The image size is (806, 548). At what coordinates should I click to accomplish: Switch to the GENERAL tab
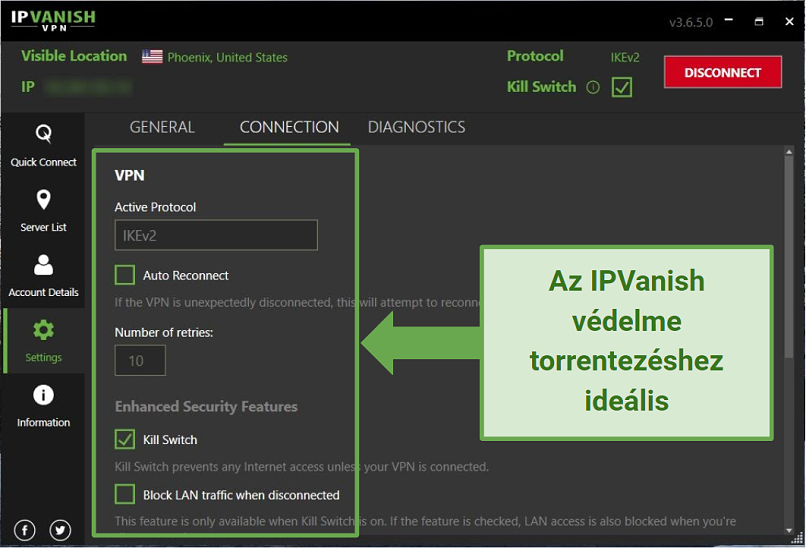162,127
